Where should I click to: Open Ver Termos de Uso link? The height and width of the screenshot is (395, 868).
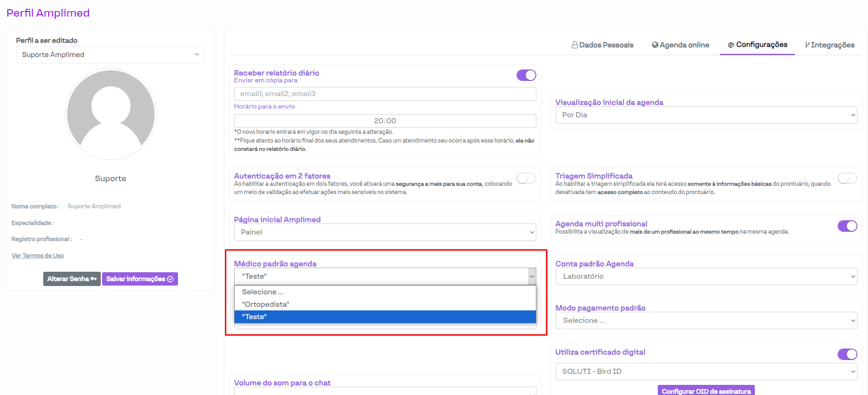(38, 256)
